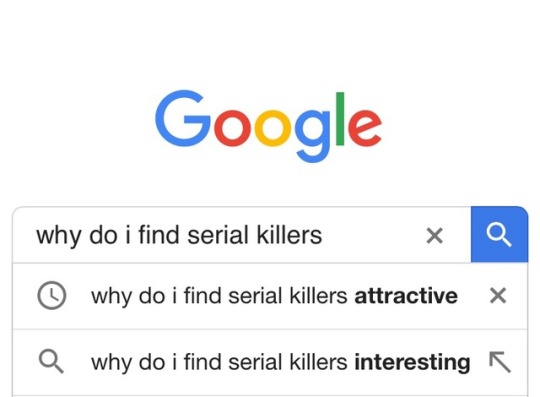The width and height of the screenshot is (540, 397).
Task: Click the lowercase blue g in the logo
Action: 312,136
